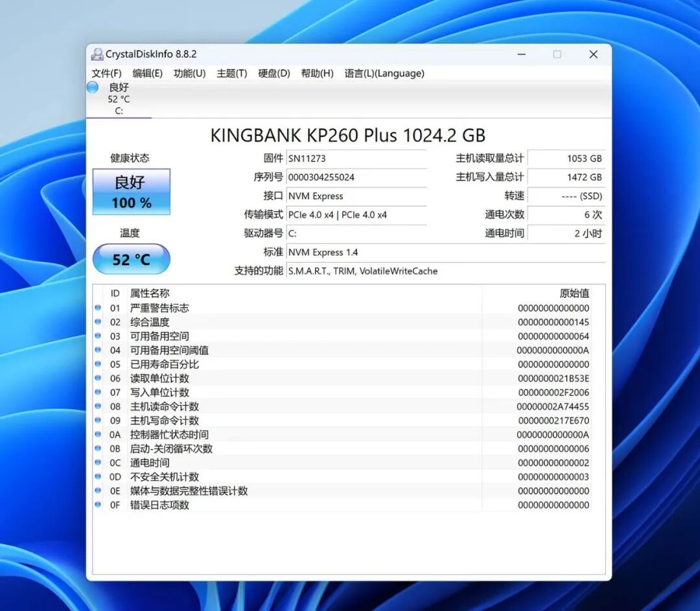Click status dot for 04 可用备用空间阈值
This screenshot has height=611, width=700.
point(99,350)
